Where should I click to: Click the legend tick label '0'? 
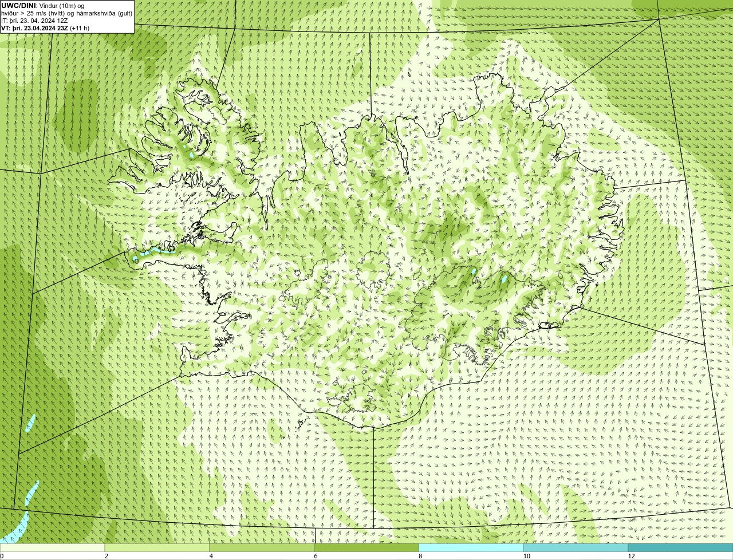tap(2, 556)
